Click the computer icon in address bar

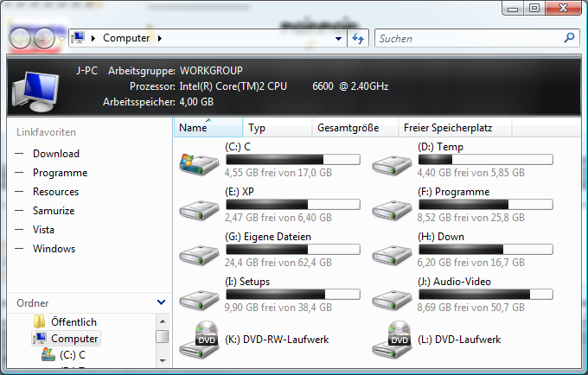click(78, 38)
